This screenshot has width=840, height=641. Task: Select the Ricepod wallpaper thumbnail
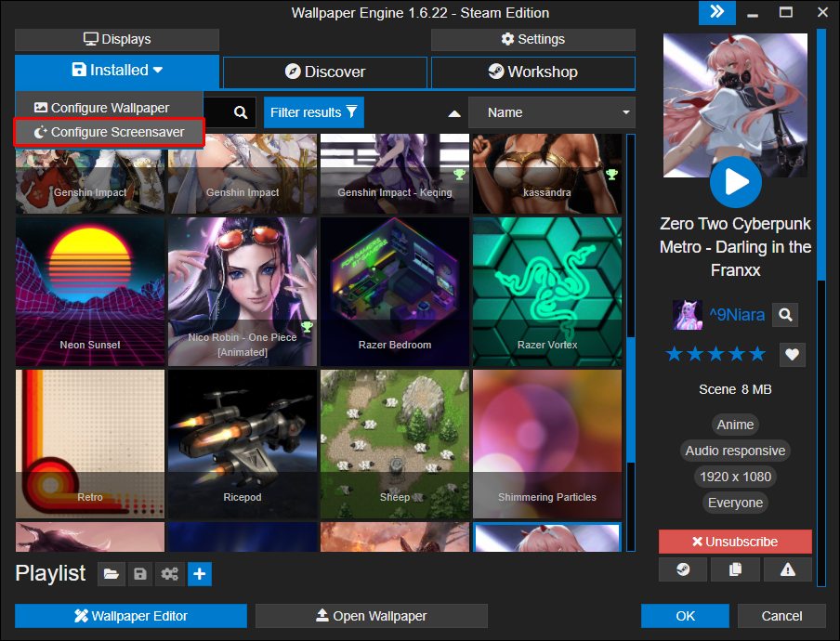point(243,444)
